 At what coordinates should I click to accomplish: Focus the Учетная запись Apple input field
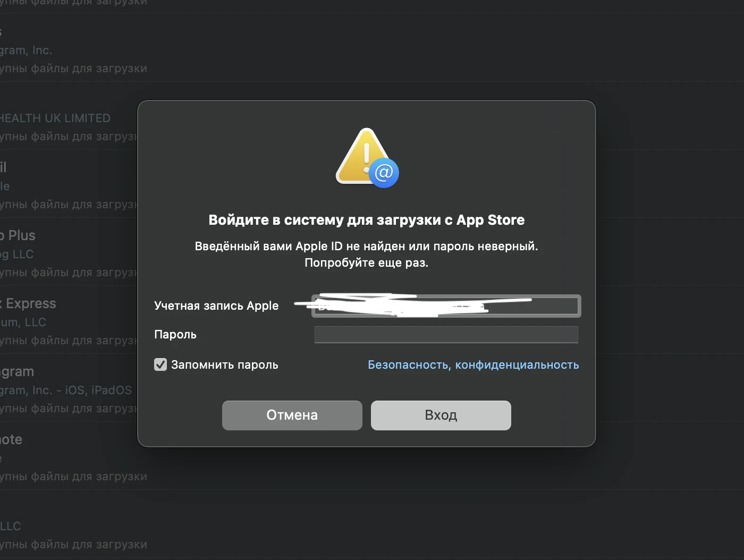446,306
